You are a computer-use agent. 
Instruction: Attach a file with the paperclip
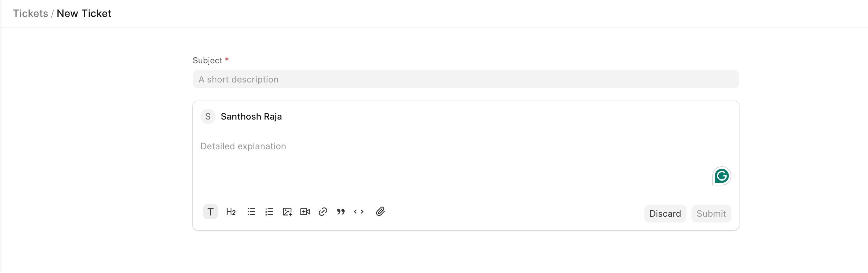(380, 212)
